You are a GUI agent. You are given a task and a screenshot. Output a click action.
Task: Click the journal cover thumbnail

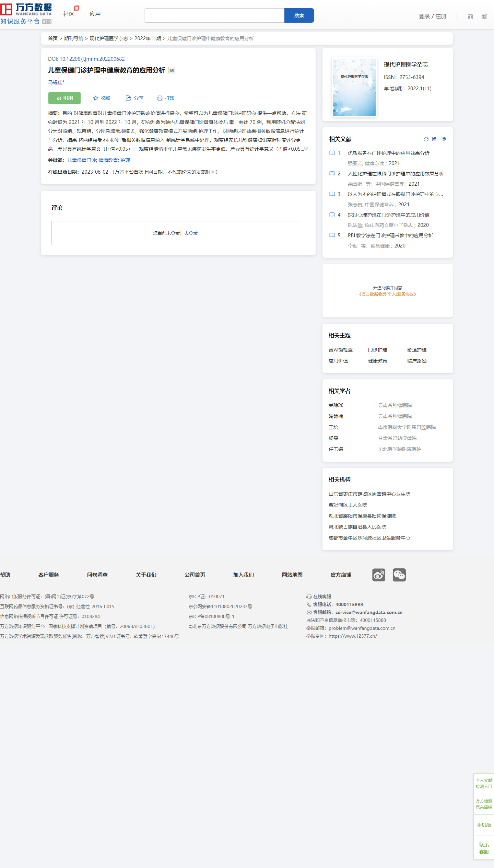pyautogui.click(x=354, y=88)
